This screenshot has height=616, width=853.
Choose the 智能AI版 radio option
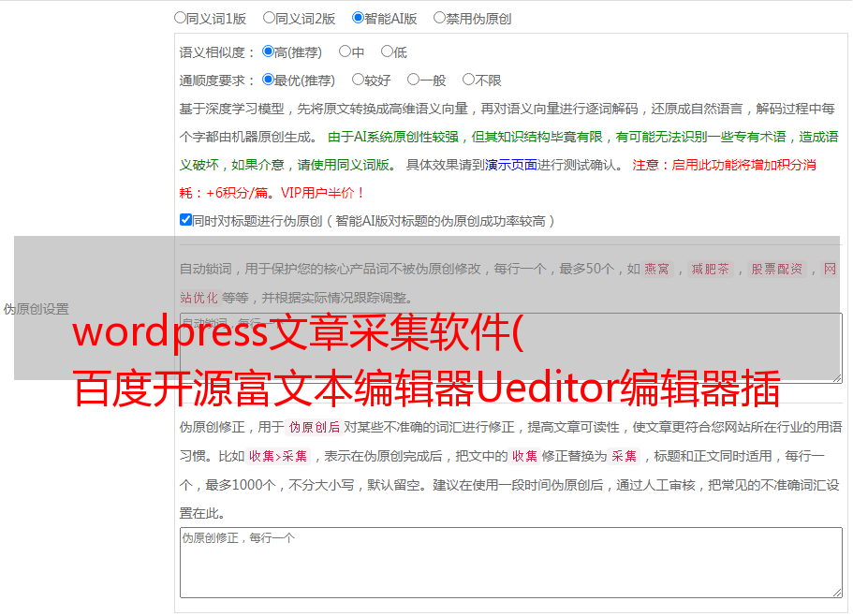click(358, 18)
